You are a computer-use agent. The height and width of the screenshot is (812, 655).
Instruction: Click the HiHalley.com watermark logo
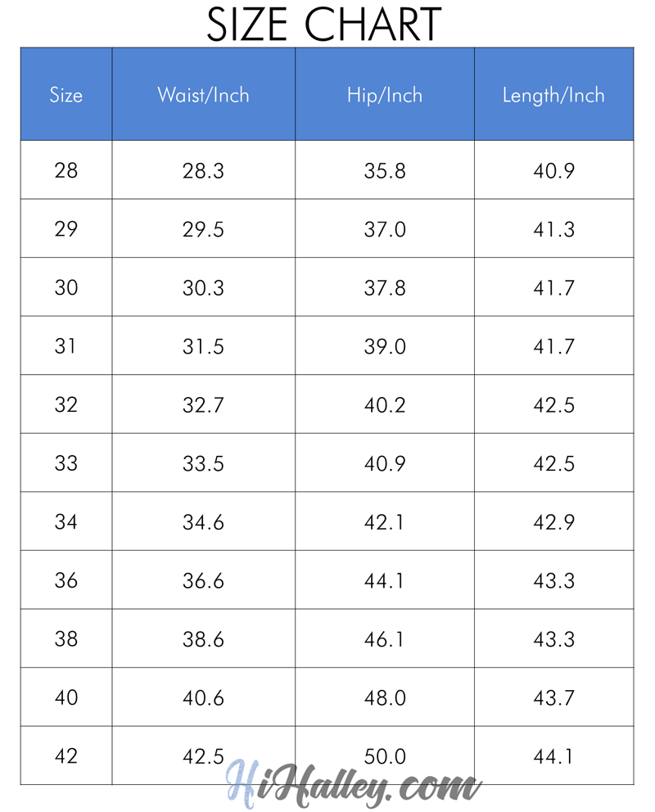(x=354, y=783)
